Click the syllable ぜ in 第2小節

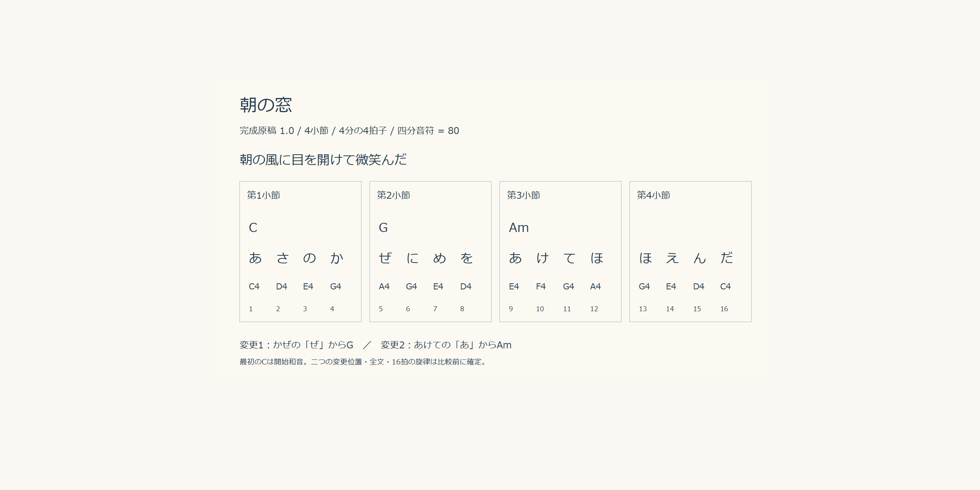385,258
